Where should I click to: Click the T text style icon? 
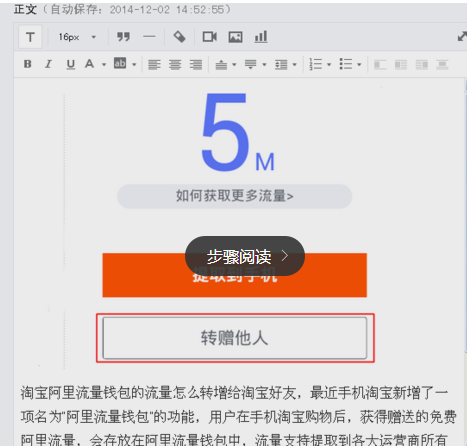(30, 37)
